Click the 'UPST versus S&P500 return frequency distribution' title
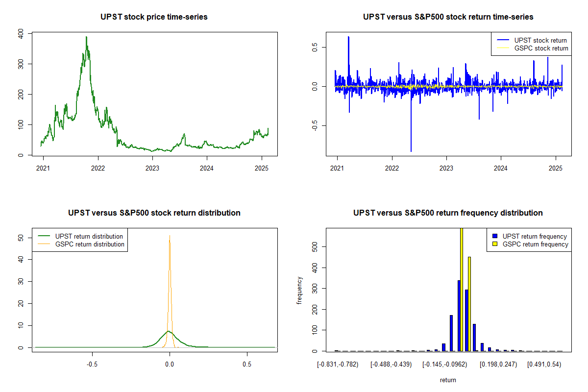The width and height of the screenshot is (588, 392). [x=448, y=213]
